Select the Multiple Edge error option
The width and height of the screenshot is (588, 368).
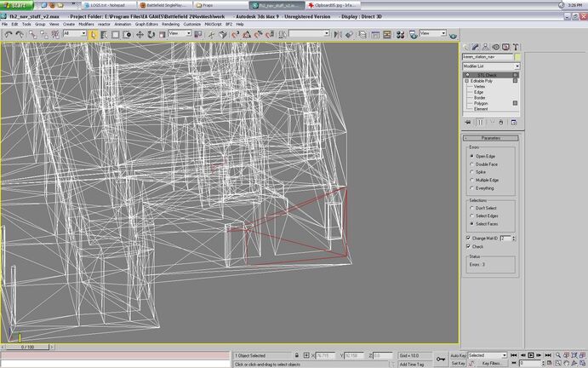click(x=484, y=180)
